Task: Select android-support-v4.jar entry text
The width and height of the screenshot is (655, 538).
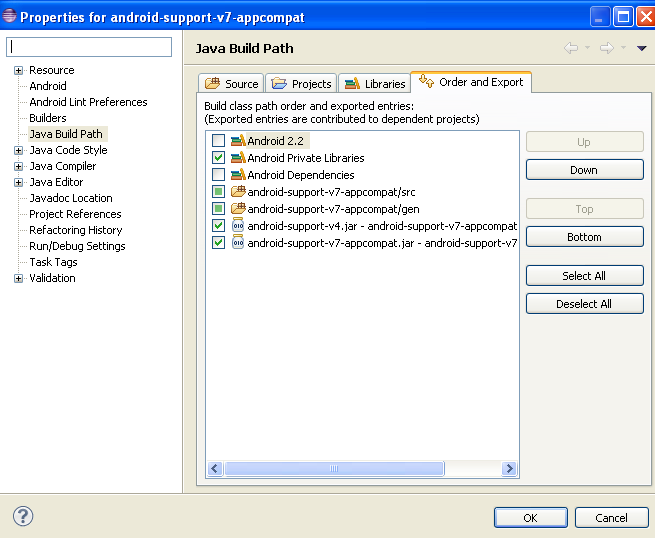Action: [x=382, y=226]
